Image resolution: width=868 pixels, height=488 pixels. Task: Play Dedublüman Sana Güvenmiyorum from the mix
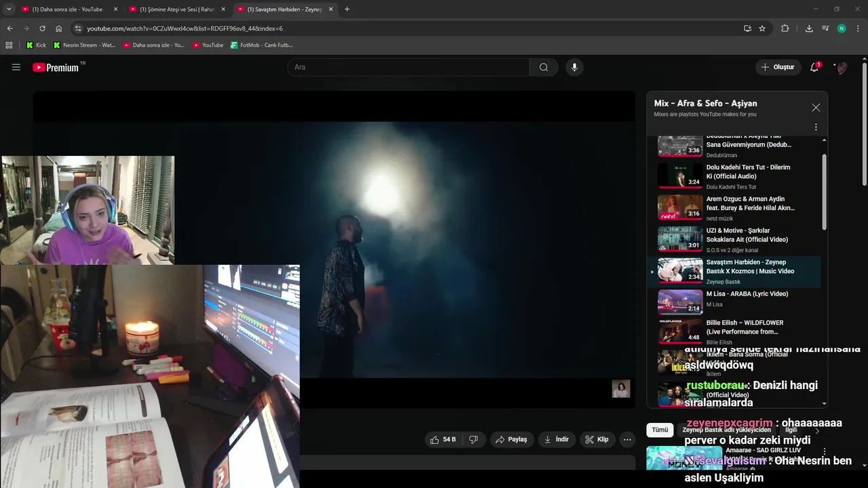(x=736, y=146)
